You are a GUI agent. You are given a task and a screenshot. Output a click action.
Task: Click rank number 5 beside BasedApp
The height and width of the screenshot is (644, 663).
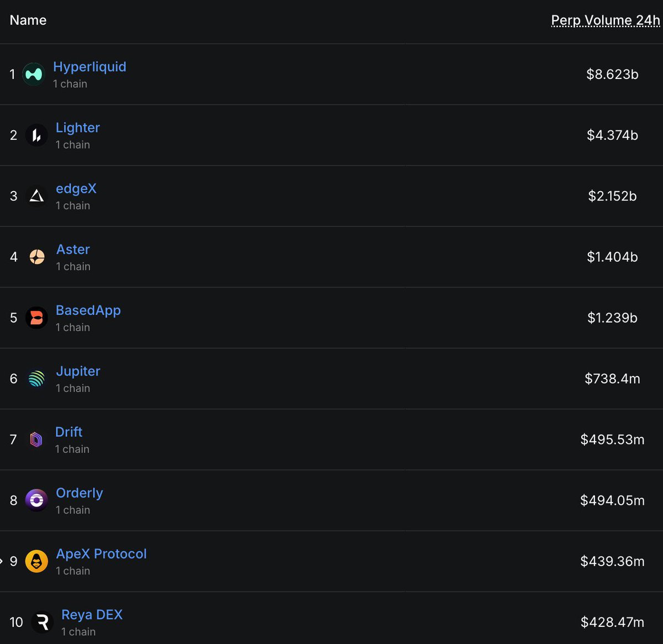(x=14, y=318)
